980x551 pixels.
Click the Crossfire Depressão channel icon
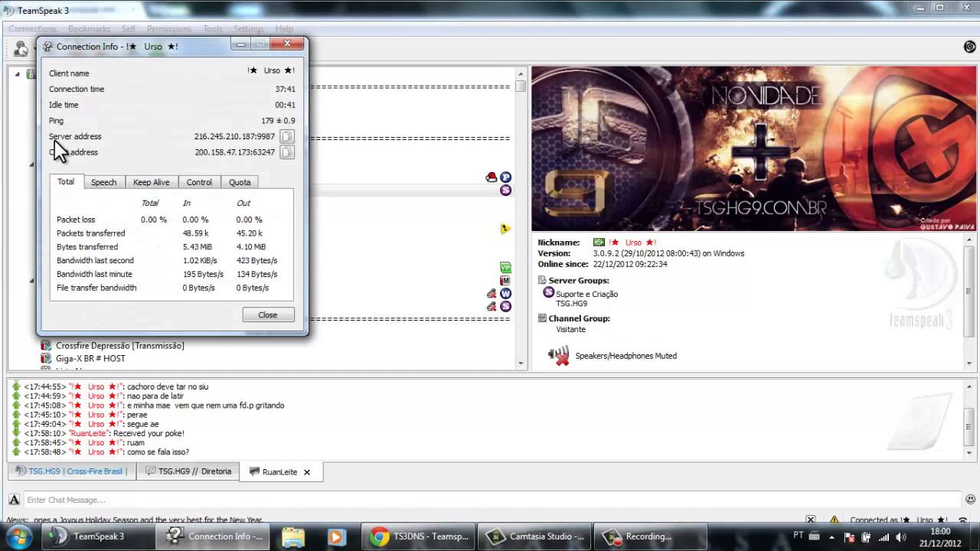coord(46,346)
